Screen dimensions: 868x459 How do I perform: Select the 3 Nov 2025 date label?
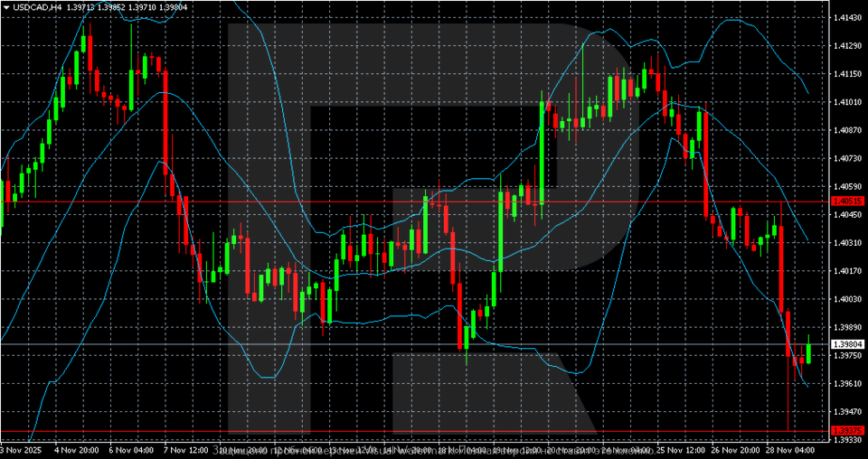point(18,449)
